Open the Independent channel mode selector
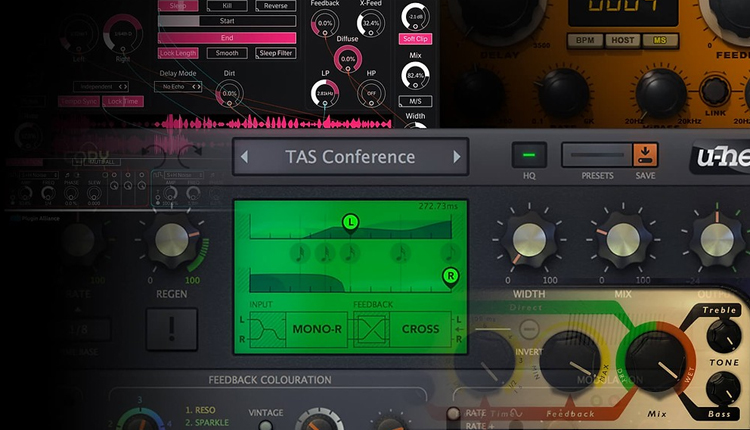The image size is (750, 430). [x=101, y=87]
